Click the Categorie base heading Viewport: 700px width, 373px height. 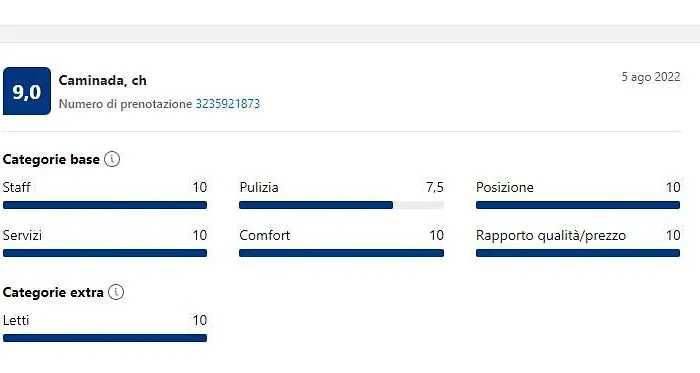click(x=51, y=159)
